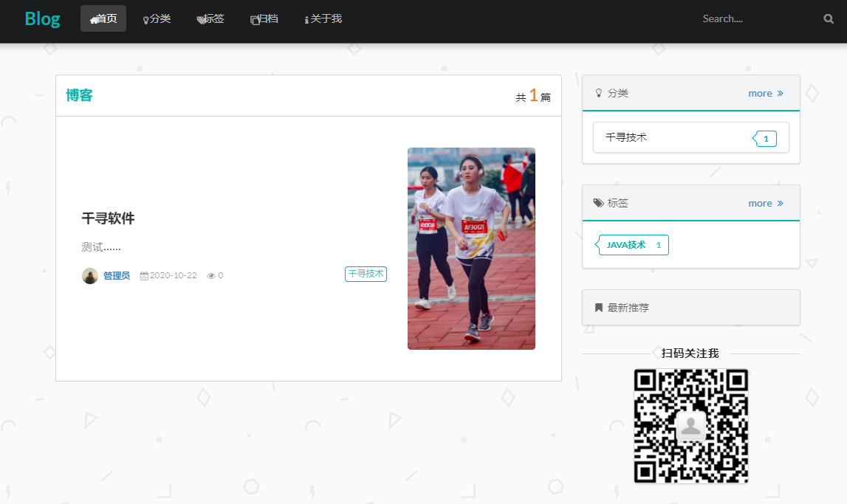Click the article count number 1
Screen dimensions: 847x504
533,95
